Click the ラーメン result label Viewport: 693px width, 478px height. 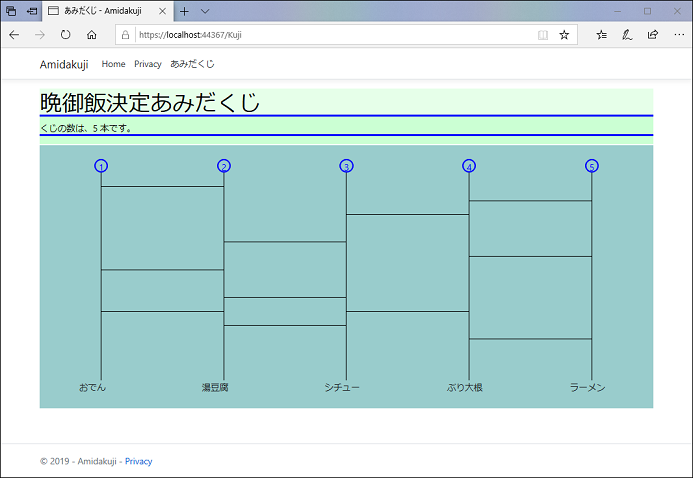587,387
